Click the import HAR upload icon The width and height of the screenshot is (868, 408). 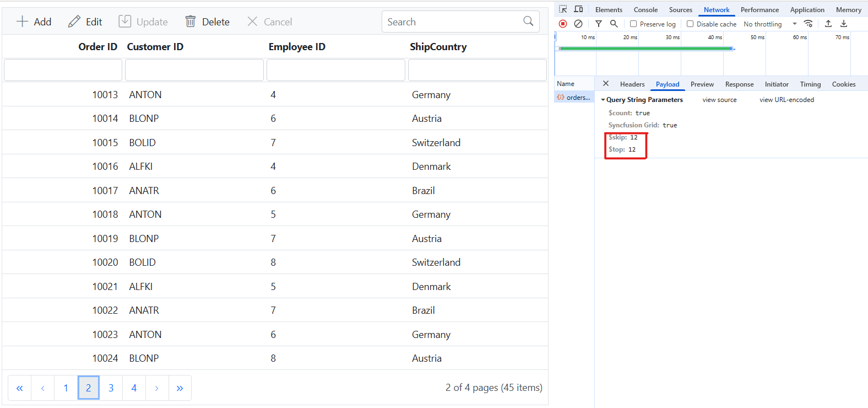(x=828, y=24)
